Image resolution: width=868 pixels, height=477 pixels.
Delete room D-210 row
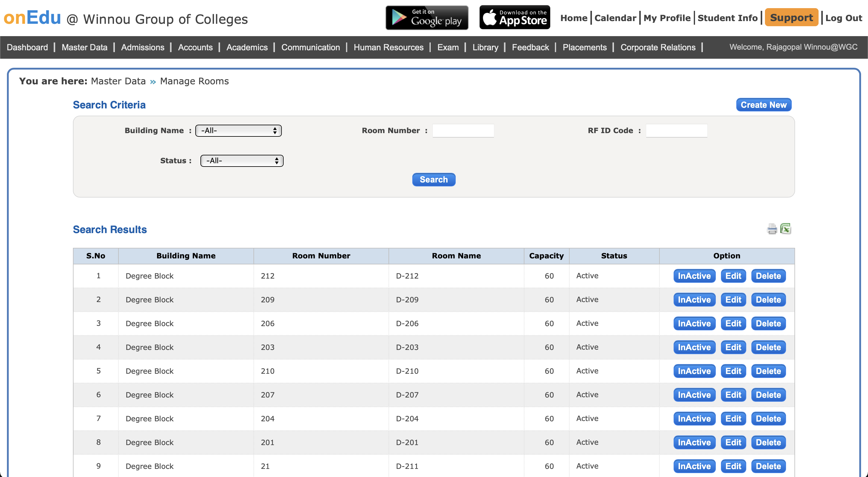coord(768,371)
